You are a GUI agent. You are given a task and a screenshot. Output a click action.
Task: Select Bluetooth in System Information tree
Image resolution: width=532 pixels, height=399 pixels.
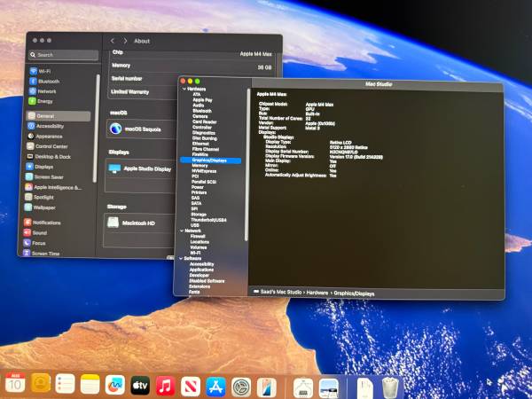202,111
